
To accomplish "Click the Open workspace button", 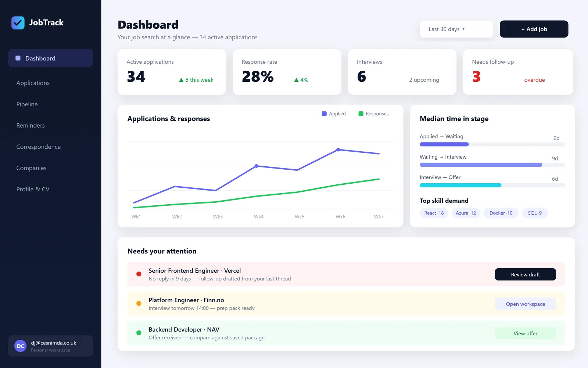I will click(526, 304).
